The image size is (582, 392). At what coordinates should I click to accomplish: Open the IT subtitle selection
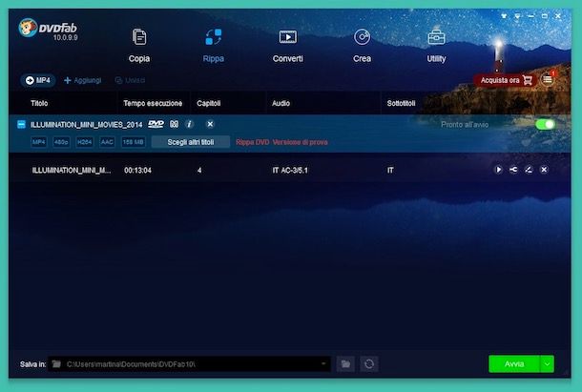click(x=390, y=171)
